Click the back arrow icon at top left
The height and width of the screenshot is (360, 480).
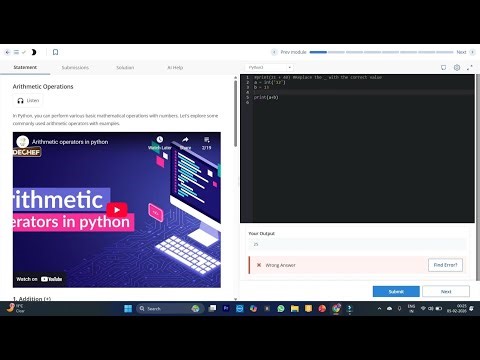click(x=8, y=52)
